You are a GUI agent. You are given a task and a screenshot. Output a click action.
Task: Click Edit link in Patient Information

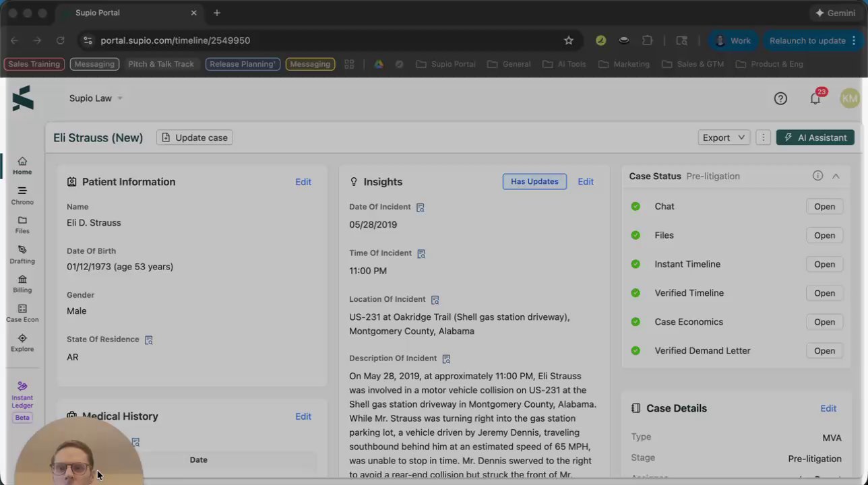pos(303,182)
